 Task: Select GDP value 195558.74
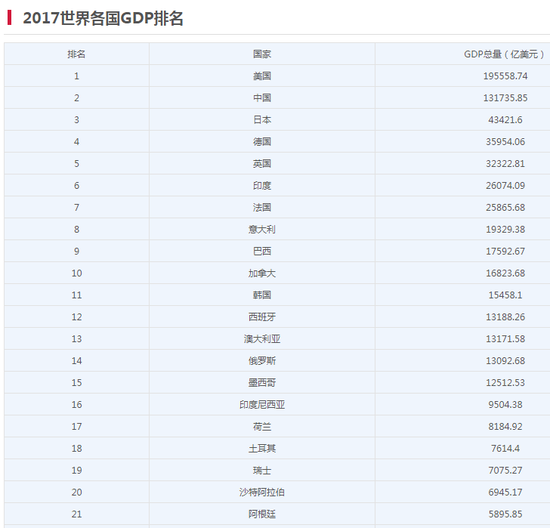505,76
